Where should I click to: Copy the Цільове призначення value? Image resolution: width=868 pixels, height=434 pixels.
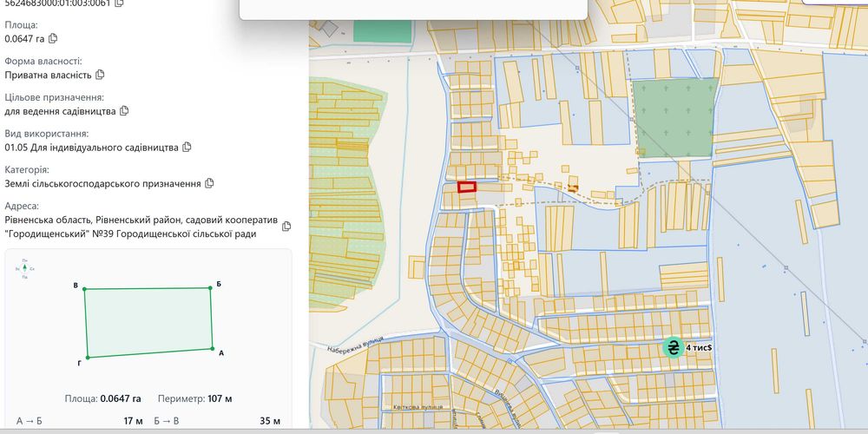point(124,111)
